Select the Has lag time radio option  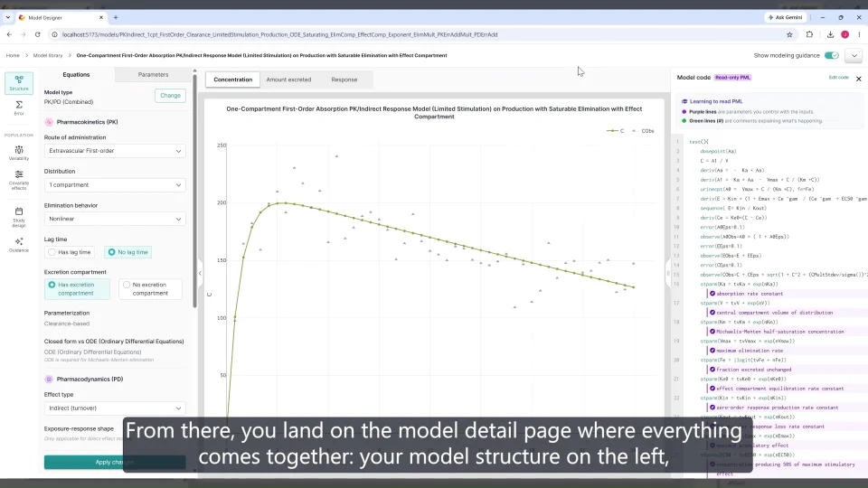[x=70, y=252]
